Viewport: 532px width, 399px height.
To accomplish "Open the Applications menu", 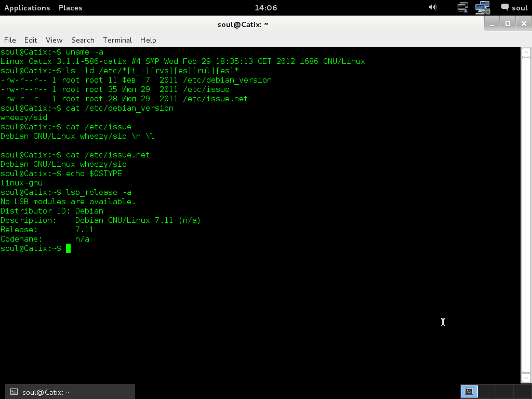I will tap(27, 8).
